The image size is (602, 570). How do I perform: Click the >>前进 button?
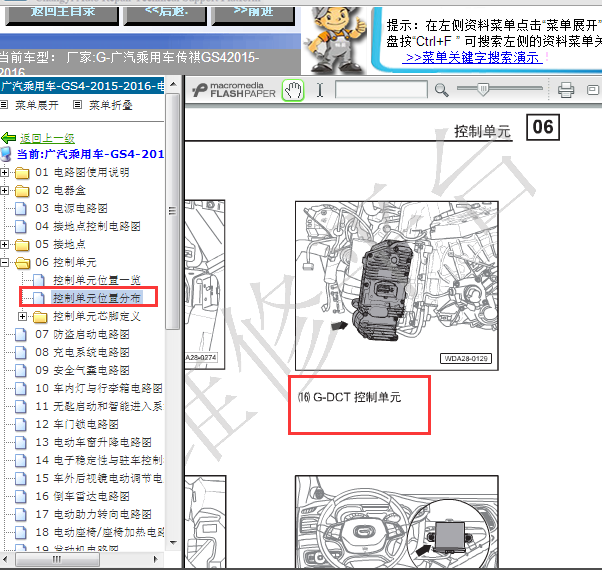click(x=253, y=15)
